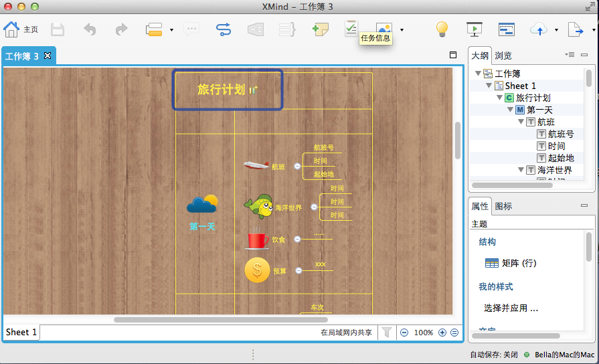This screenshot has height=364, width=599.
Task: Start presentation mode icon
Action: click(x=475, y=29)
